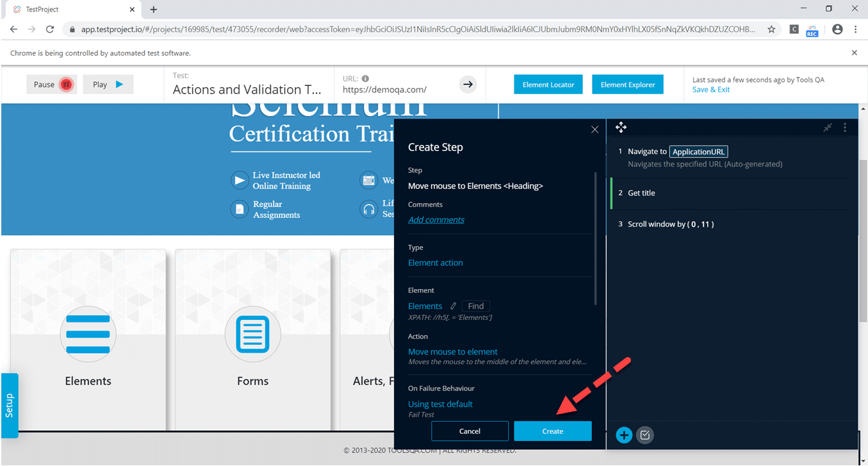Click the move handle icon on steps panel
Screen dimensions: 868x466
pos(621,128)
